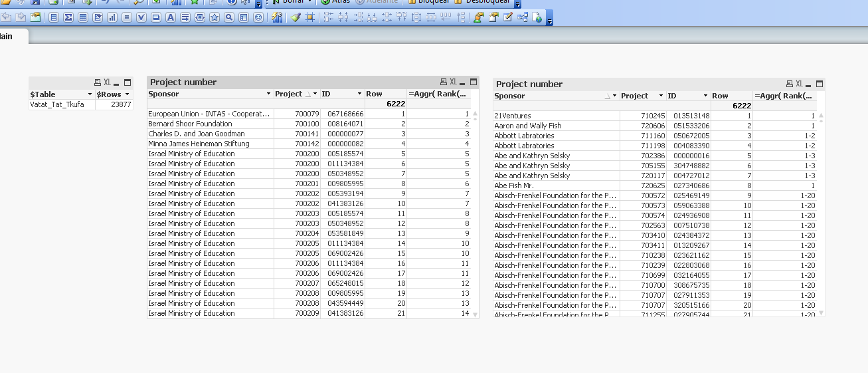Select the 23877 rows value

[114, 104]
